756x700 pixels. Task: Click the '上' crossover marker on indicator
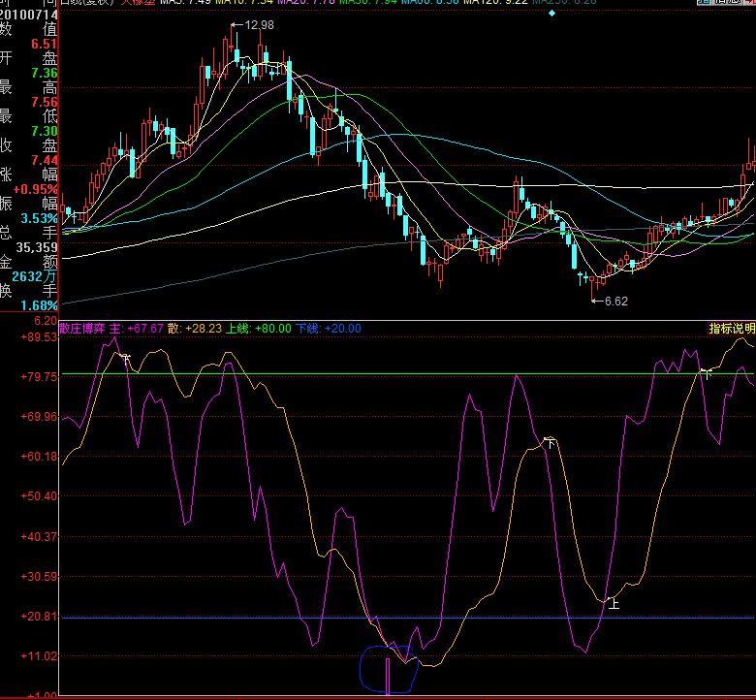(613, 602)
